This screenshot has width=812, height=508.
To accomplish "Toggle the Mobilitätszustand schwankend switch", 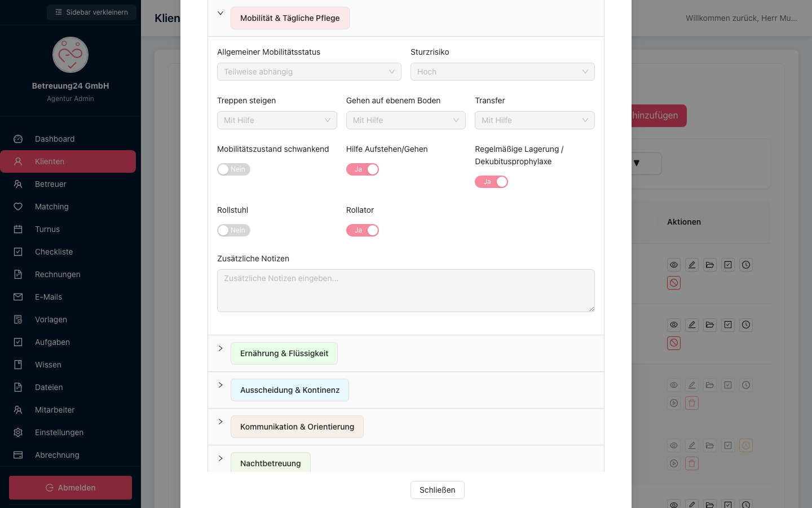I will pos(233,169).
